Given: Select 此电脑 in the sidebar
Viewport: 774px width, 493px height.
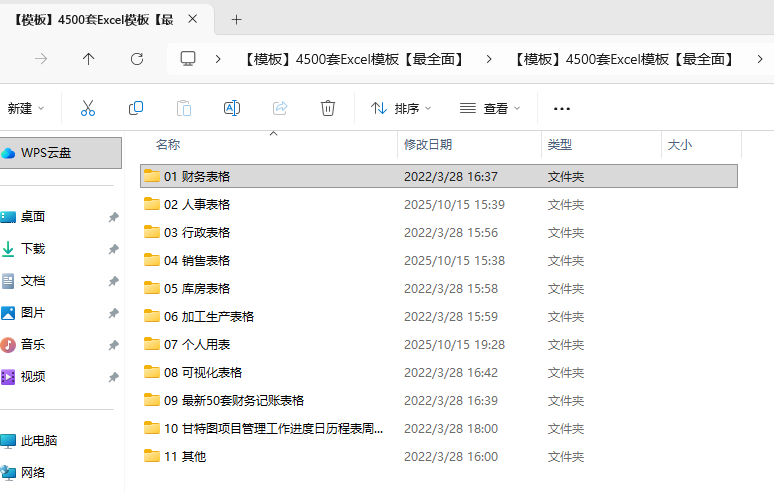Looking at the screenshot, I should tap(39, 441).
